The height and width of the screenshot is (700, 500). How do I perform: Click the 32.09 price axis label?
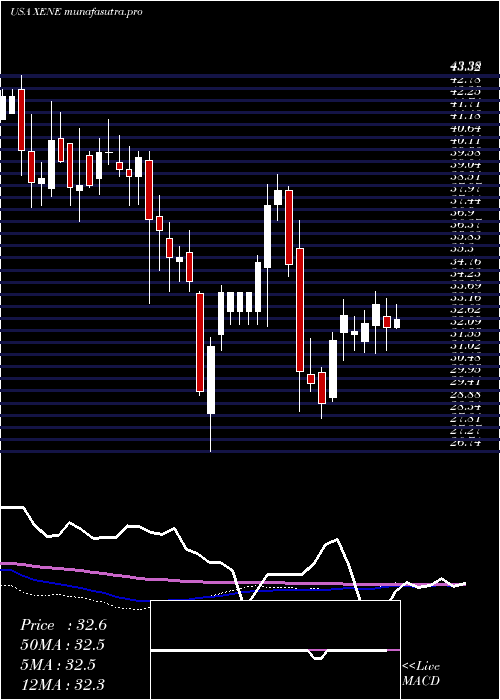point(466,321)
